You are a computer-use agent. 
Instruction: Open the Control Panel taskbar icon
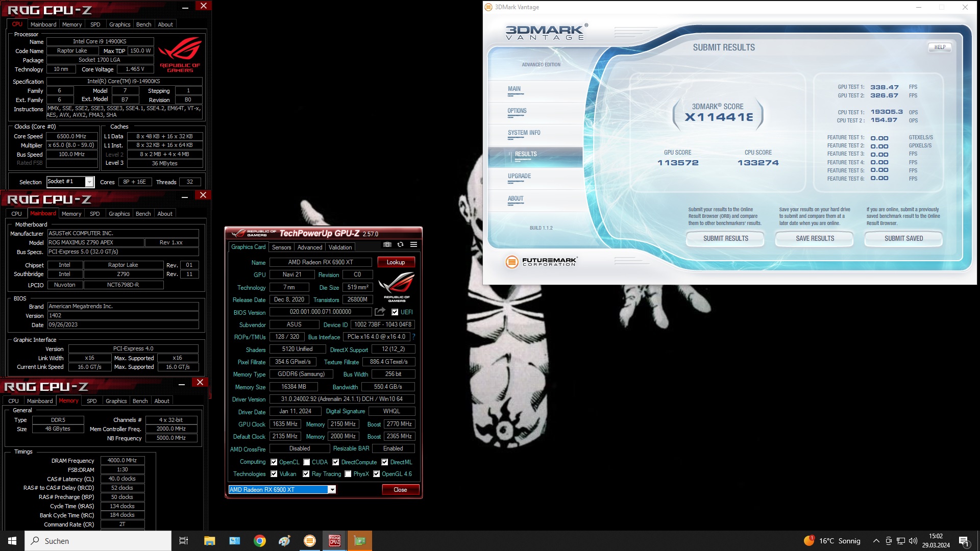point(234,541)
